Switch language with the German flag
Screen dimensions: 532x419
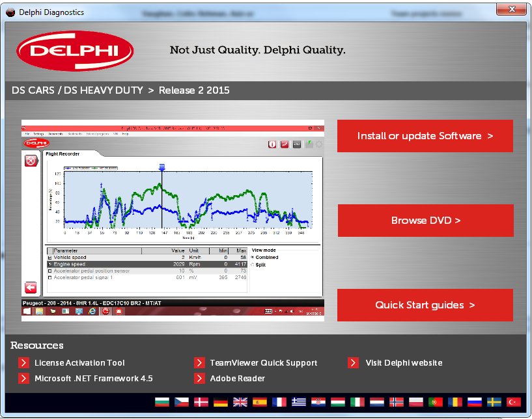click(221, 402)
